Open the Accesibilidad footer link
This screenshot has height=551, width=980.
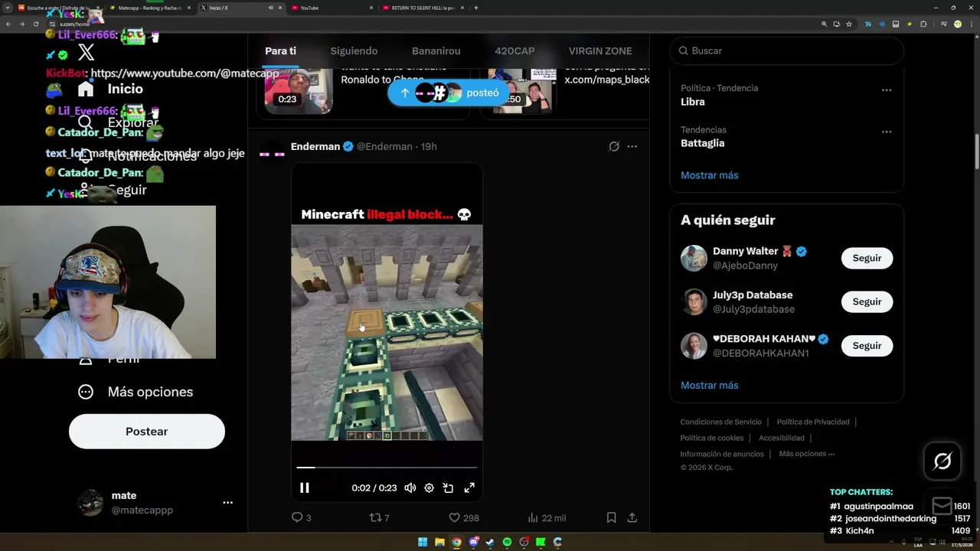pos(781,438)
